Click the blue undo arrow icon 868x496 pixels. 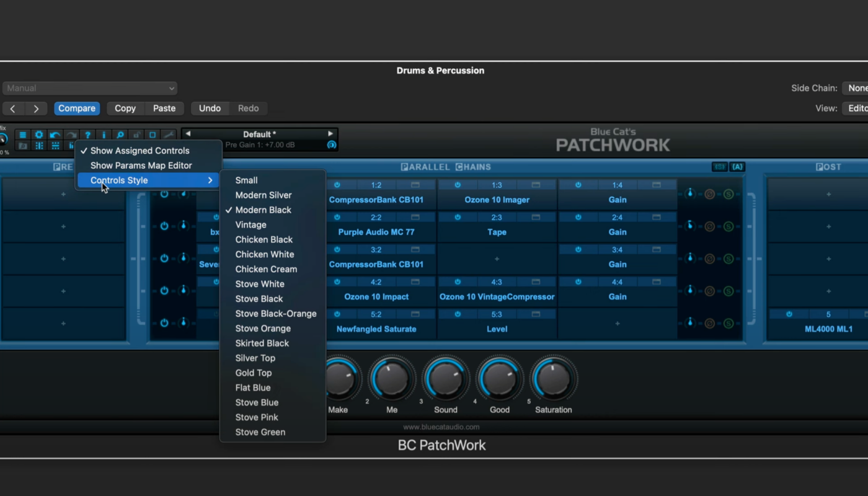pyautogui.click(x=55, y=135)
